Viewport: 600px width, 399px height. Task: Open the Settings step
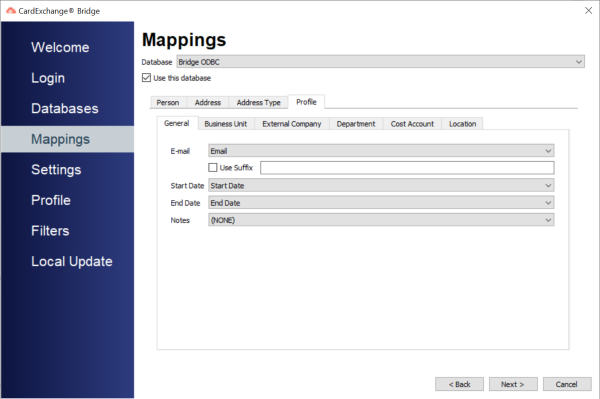pyautogui.click(x=56, y=170)
